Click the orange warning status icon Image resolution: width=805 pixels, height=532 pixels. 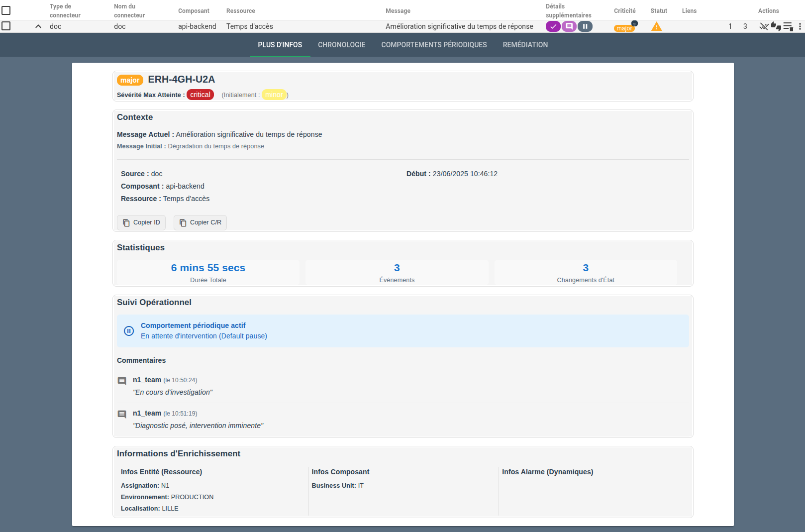(657, 26)
